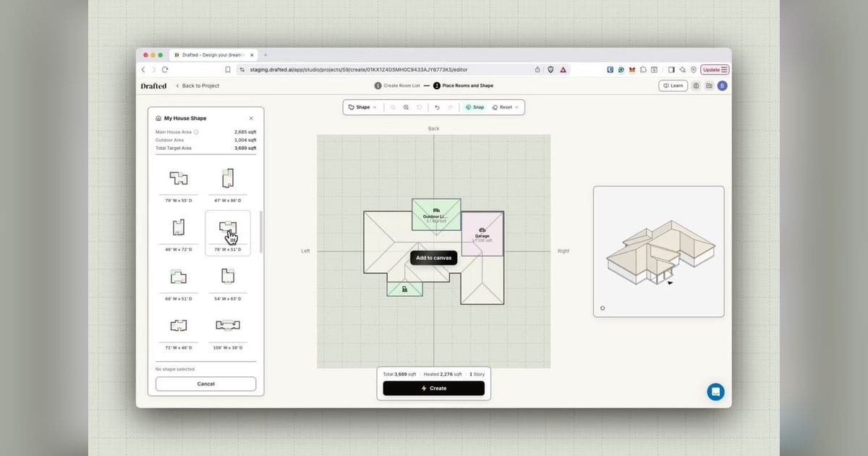Click the redo arrow icon
Image resolution: width=868 pixels, height=456 pixels.
[x=450, y=107]
